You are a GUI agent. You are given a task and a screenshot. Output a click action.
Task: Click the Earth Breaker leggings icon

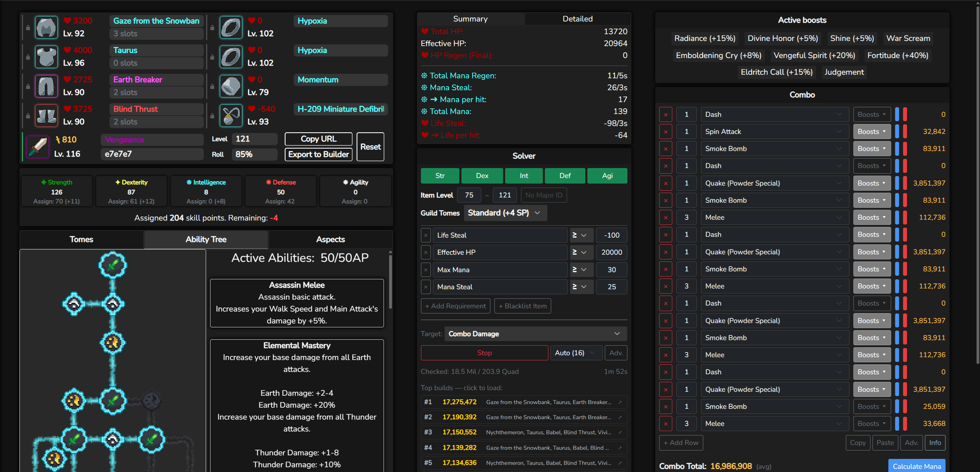[46, 86]
